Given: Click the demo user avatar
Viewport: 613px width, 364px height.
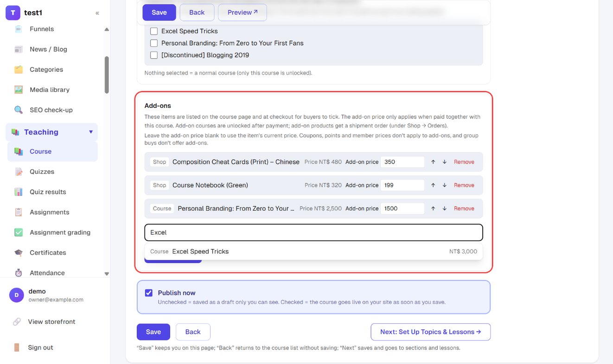Looking at the screenshot, I should [x=17, y=295].
